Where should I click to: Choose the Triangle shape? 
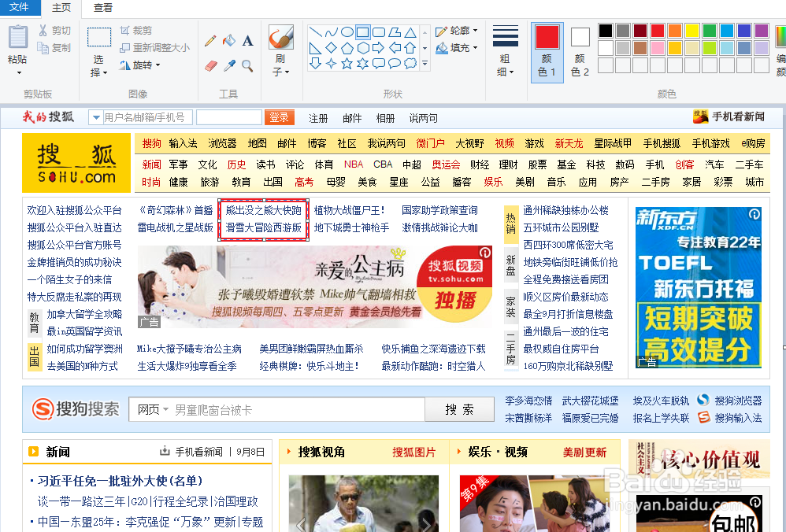(x=410, y=32)
